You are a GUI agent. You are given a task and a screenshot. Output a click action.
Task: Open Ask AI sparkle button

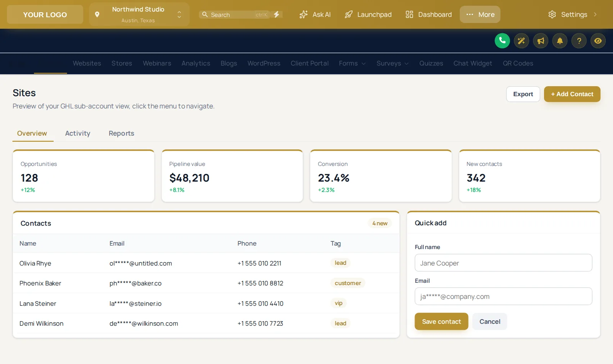coord(315,15)
